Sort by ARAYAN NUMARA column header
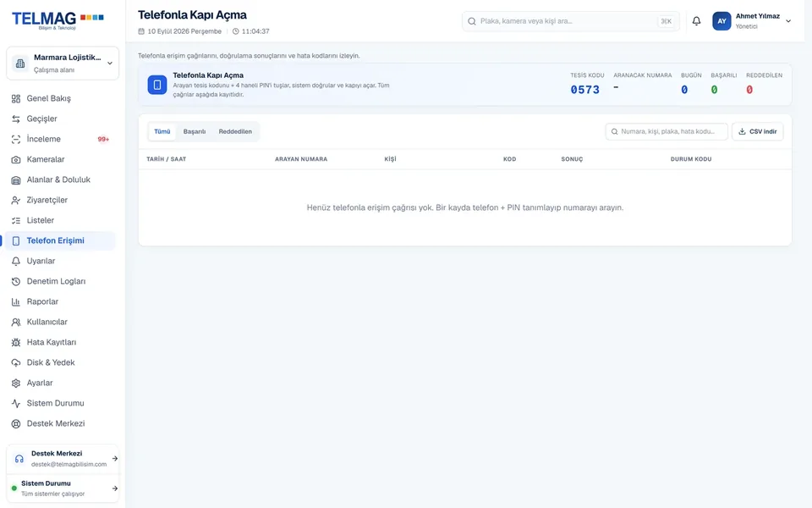The height and width of the screenshot is (508, 812). point(301,159)
